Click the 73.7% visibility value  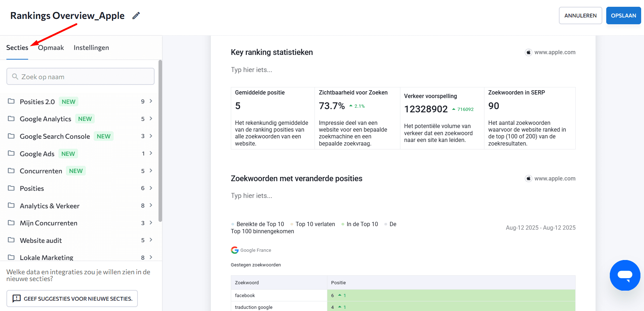point(332,106)
